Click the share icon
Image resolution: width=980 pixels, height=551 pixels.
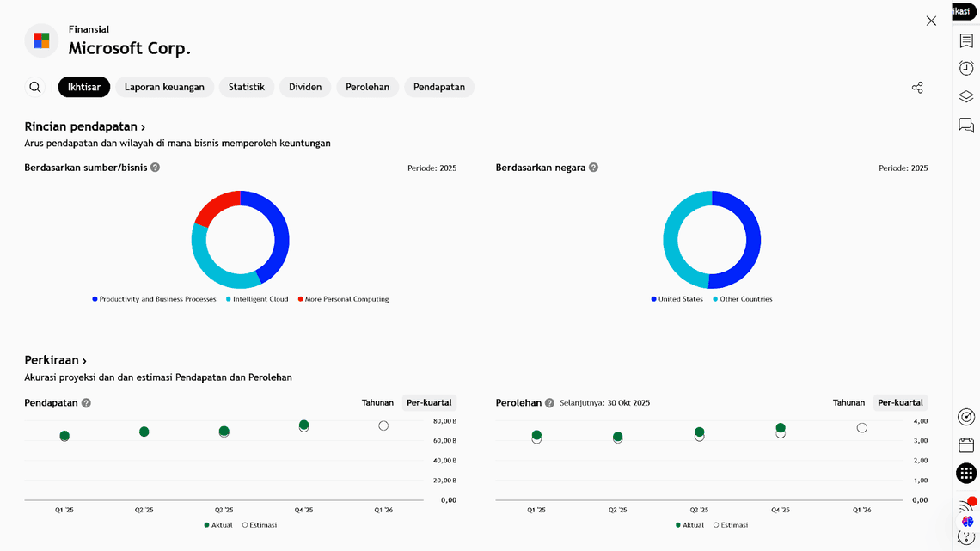tap(917, 88)
